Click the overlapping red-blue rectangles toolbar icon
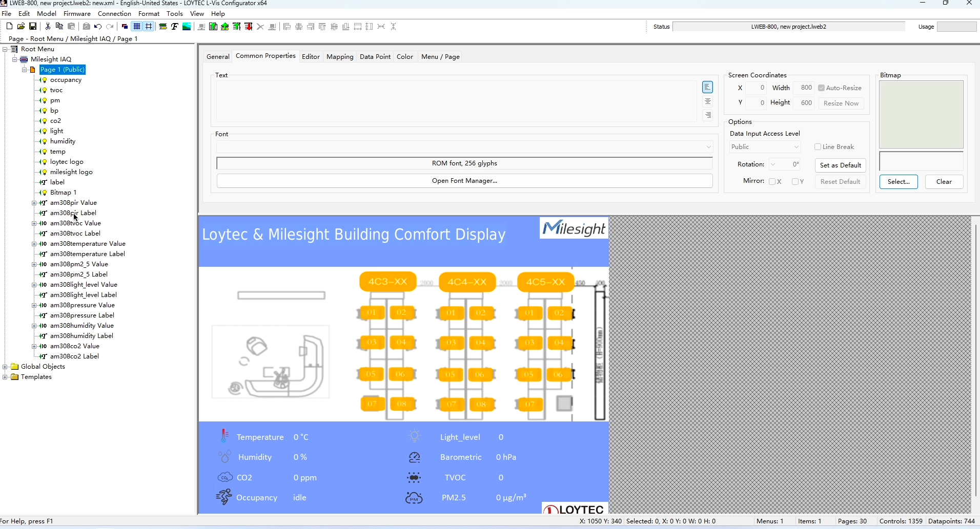This screenshot has width=980, height=529. (125, 27)
